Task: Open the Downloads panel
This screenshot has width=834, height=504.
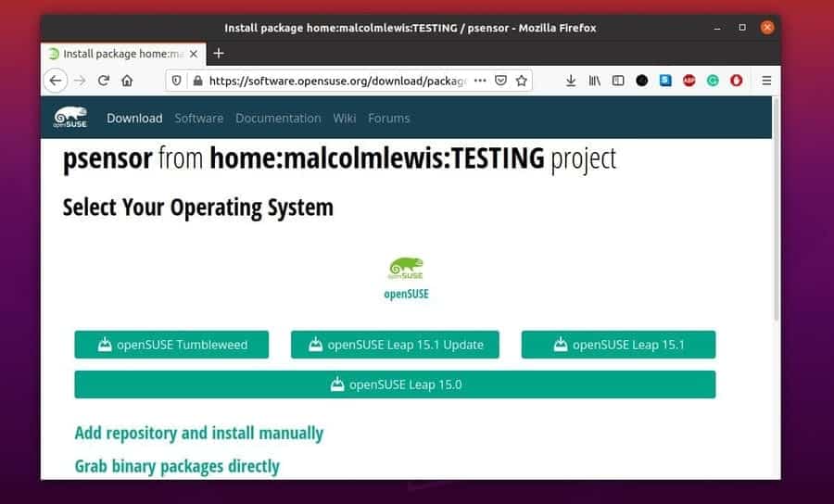Action: [571, 81]
